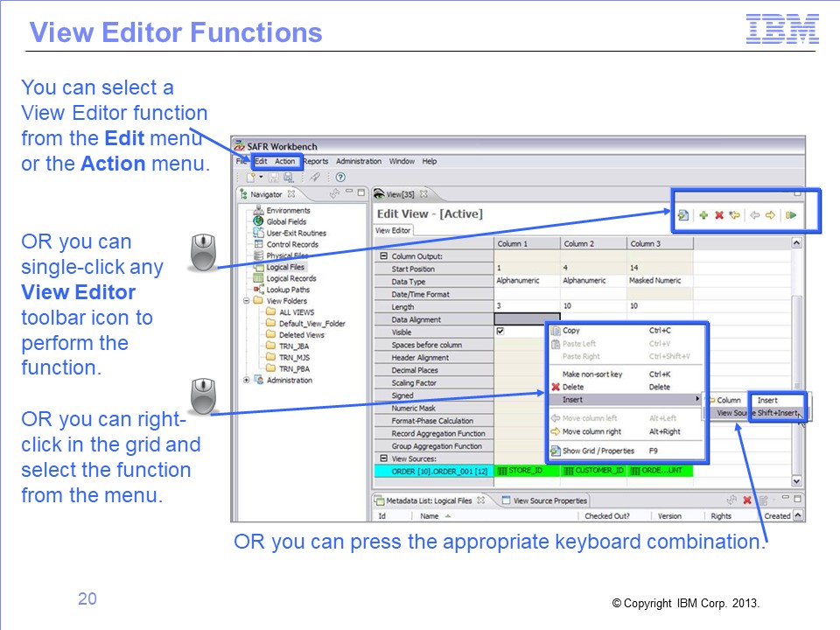The width and height of the screenshot is (840, 630).
Task: Open the Window menu
Action: (402, 161)
